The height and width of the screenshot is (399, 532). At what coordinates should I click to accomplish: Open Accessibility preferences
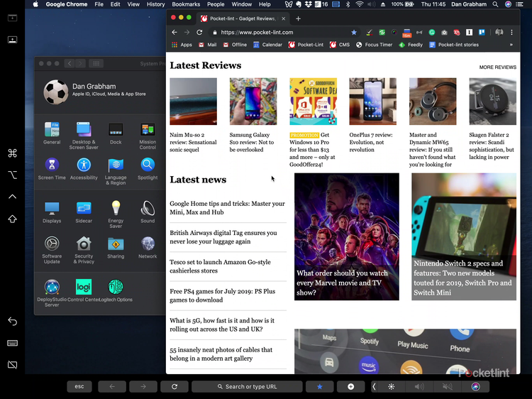[84, 168]
